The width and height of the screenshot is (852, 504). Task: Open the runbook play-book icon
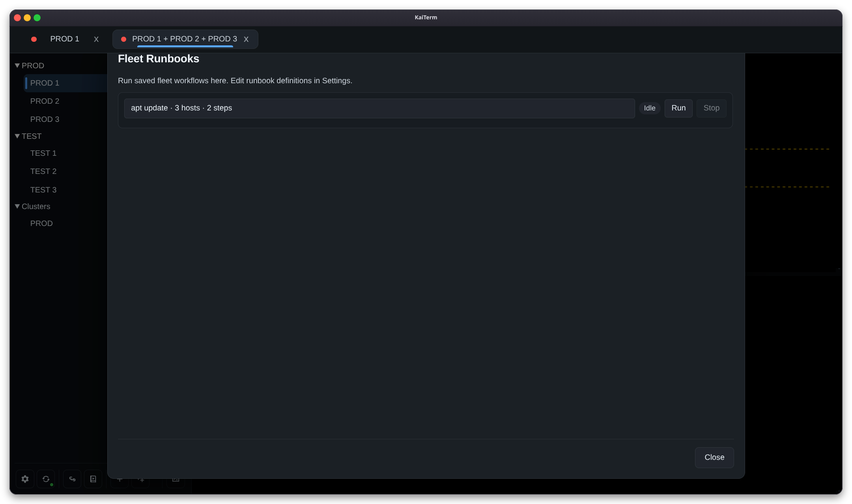pos(93,479)
